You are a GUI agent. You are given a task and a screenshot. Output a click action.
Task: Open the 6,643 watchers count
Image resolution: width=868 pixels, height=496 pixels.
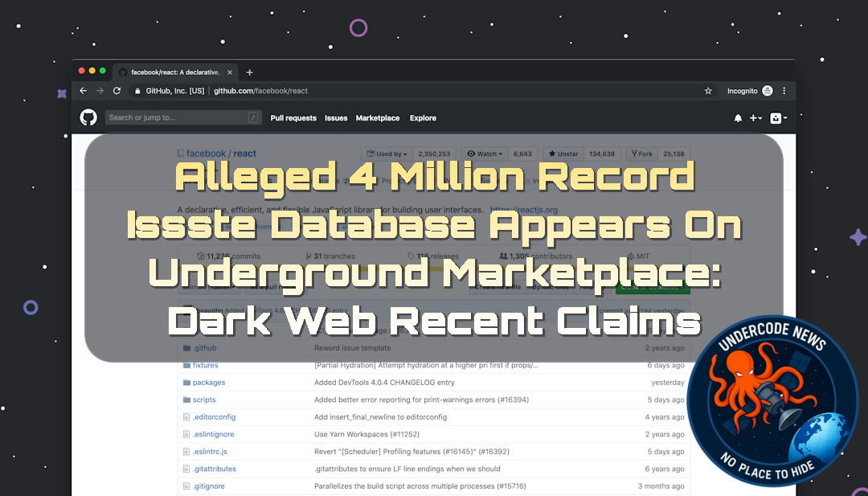[x=522, y=154]
